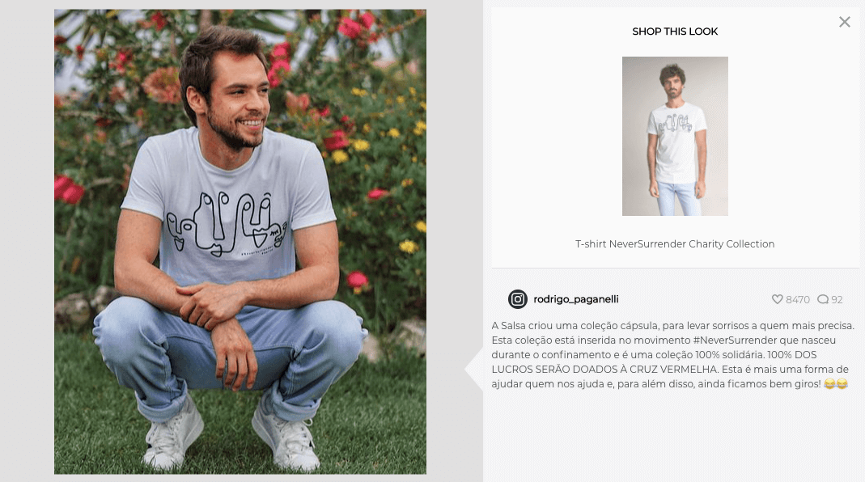This screenshot has width=866, height=483.
Task: Click the 8470 likes count
Action: tap(798, 300)
